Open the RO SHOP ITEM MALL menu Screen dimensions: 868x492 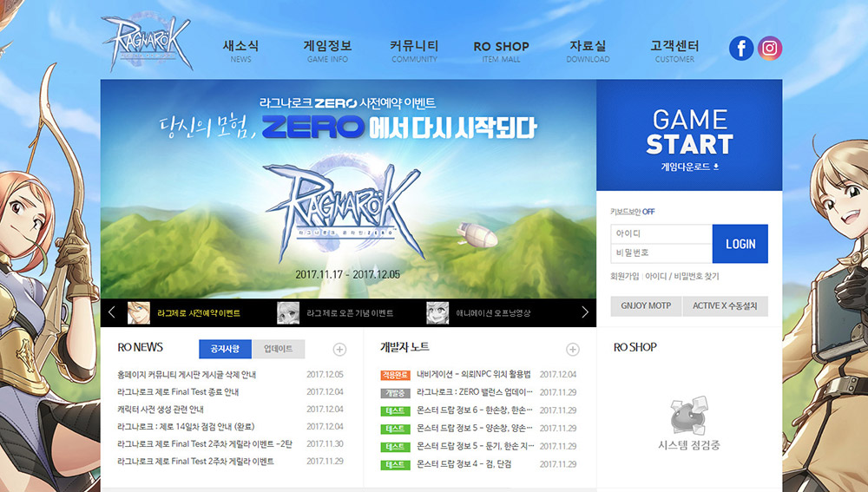(x=501, y=51)
